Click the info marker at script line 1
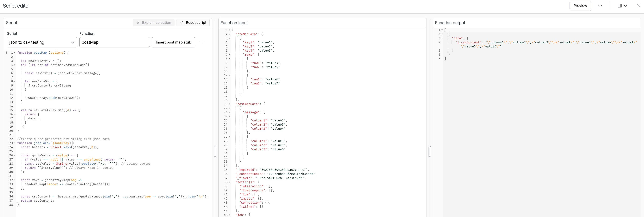The width and height of the screenshot is (644, 217). [x=7, y=53]
